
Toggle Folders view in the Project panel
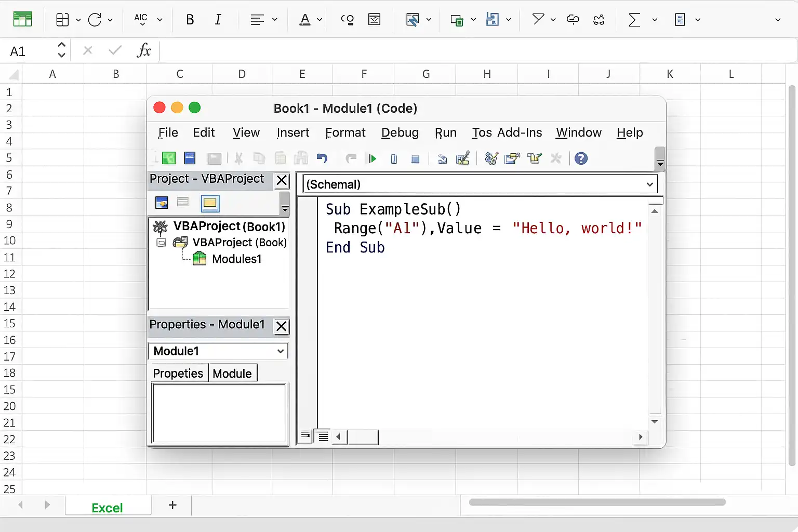(x=210, y=203)
